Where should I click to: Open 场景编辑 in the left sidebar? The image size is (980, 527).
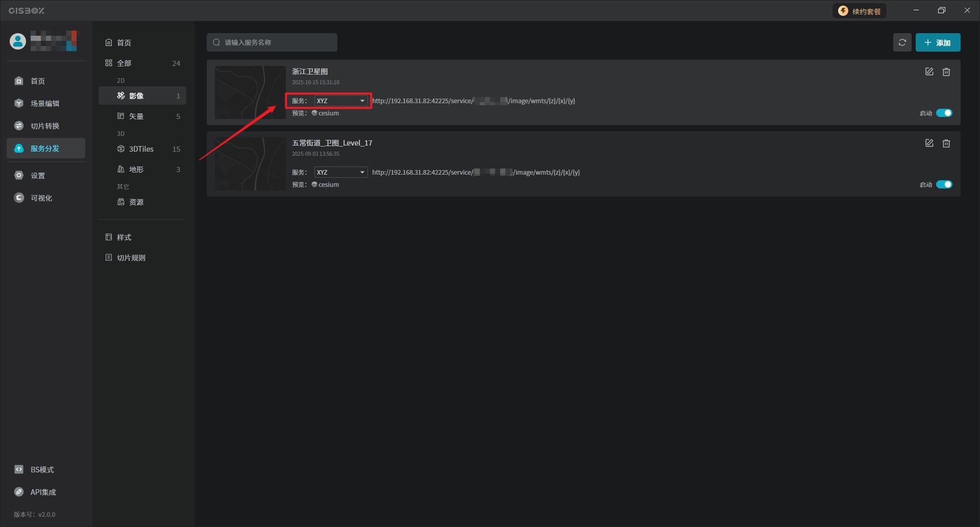point(45,104)
